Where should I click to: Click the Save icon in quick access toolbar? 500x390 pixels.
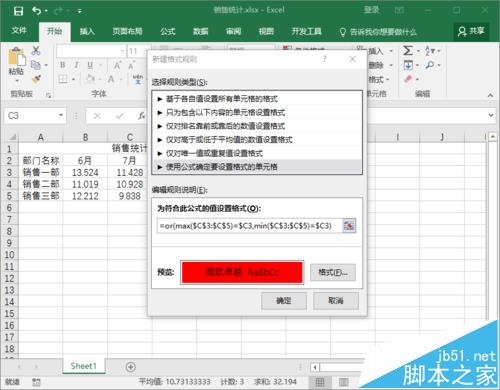pos(18,11)
